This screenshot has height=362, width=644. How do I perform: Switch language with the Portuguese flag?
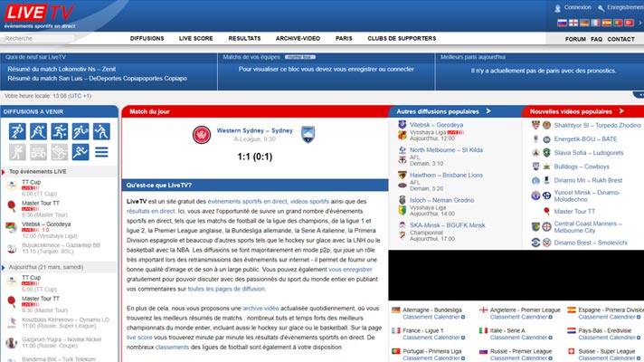618,23
